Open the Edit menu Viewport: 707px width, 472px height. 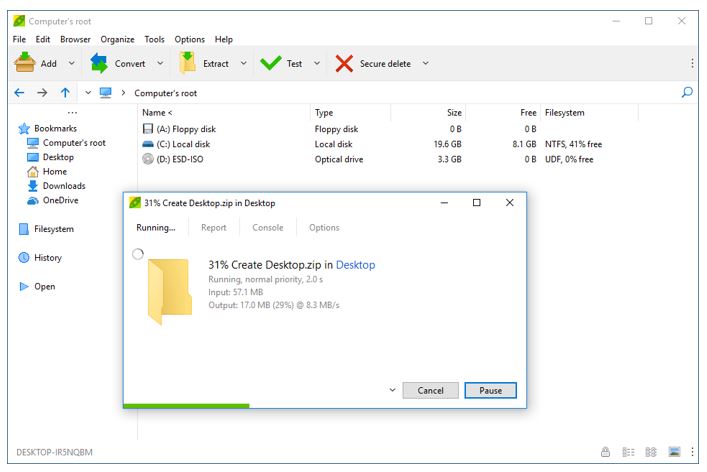(x=43, y=39)
